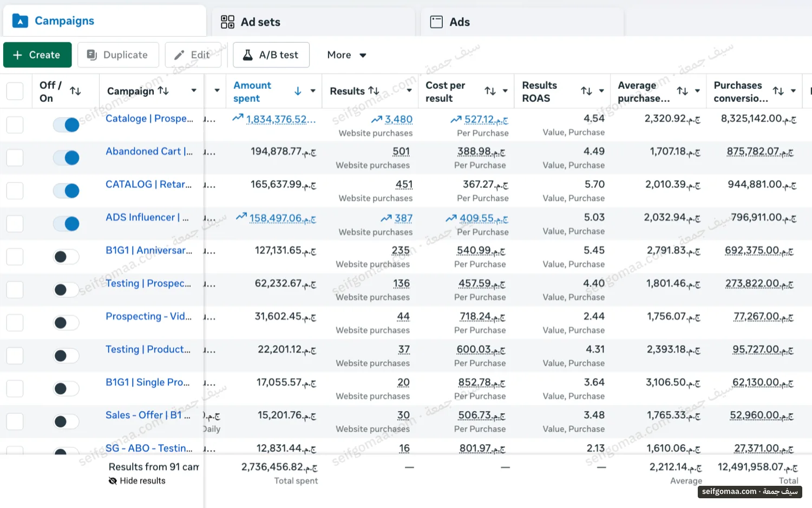Turn on the B1G1 | Anniversar... campaign
Image resolution: width=812 pixels, height=508 pixels.
(66, 257)
